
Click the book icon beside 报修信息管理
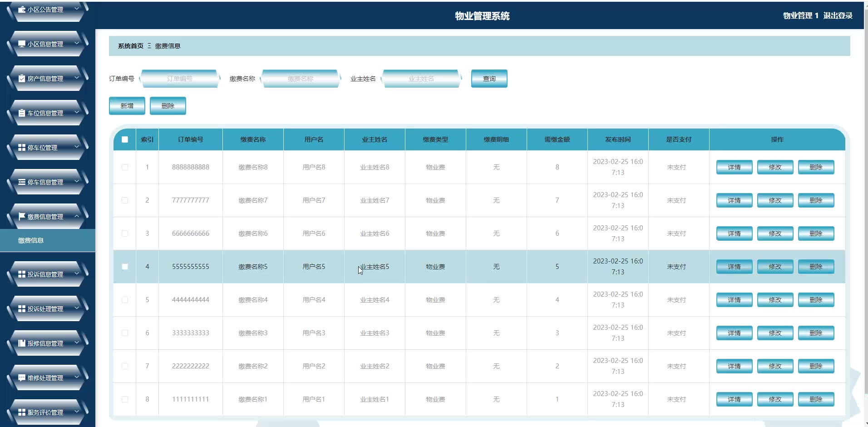point(22,343)
